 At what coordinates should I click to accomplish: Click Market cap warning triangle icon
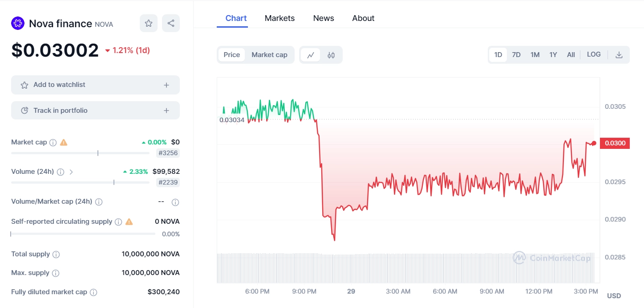coord(64,143)
